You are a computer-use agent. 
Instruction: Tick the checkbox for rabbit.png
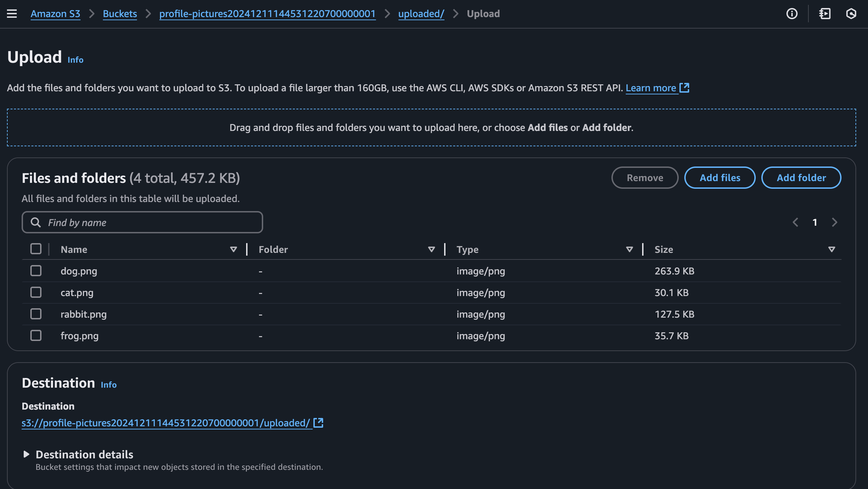click(36, 314)
